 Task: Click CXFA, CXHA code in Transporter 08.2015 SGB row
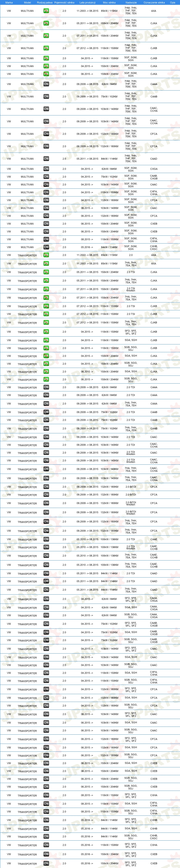pyautogui.click(x=154, y=812)
